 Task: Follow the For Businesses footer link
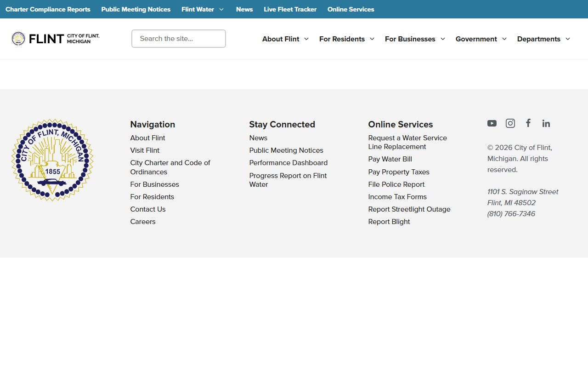point(155,184)
